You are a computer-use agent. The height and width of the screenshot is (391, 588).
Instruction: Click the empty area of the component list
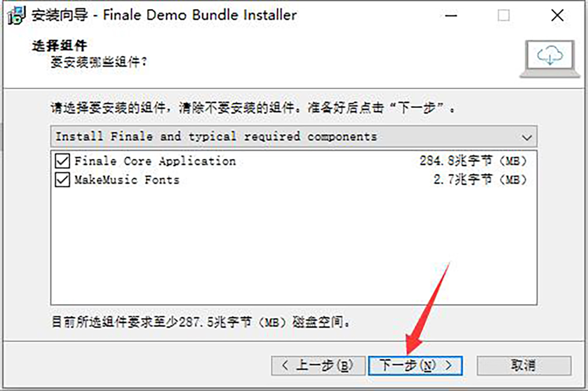point(294,245)
